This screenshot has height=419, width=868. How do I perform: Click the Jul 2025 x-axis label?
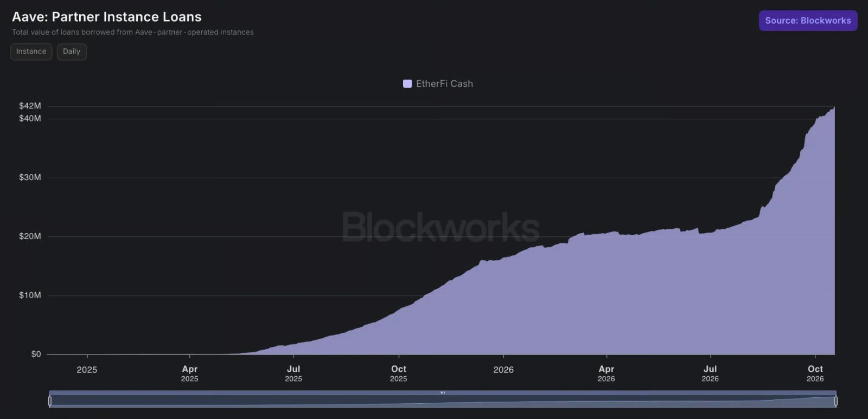pos(293,373)
